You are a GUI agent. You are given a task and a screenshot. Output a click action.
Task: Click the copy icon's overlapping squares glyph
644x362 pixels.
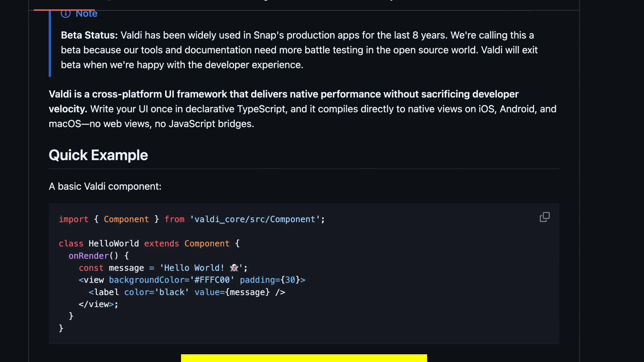(x=544, y=217)
